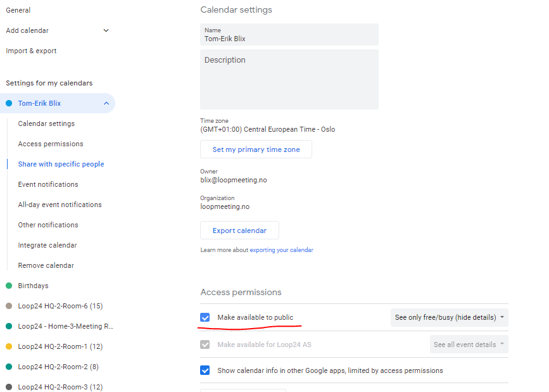Click the yellow Loop24 HQ-2-Room-1 color dot

tap(9, 346)
